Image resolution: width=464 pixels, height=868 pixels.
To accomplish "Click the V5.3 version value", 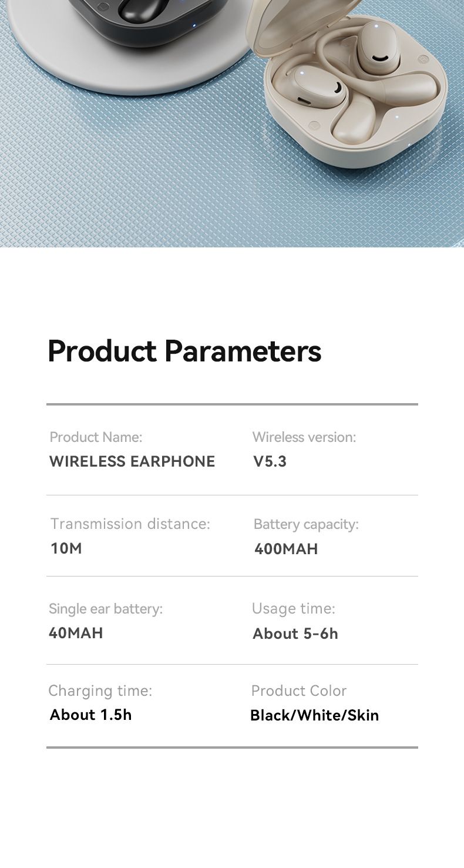I will point(270,461).
